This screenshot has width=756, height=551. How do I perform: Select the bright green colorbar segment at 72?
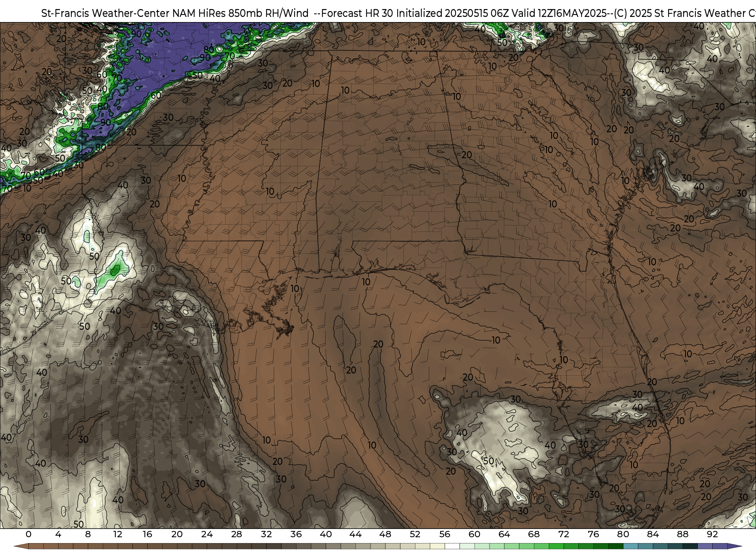tap(571, 547)
